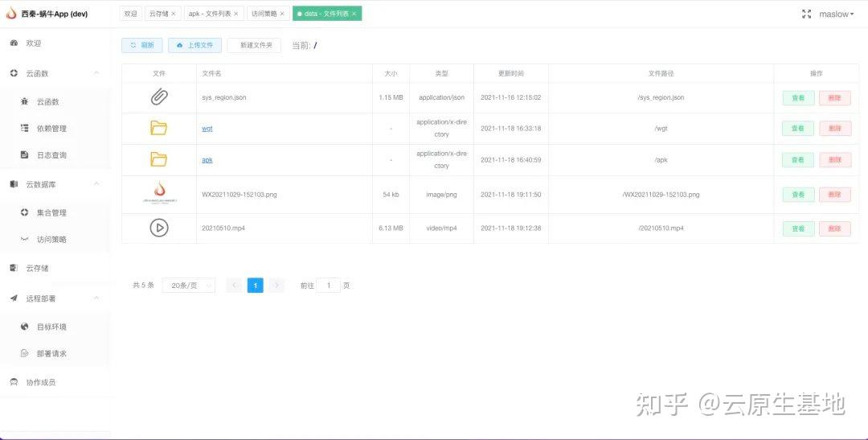
Task: Click the 前往 page number input field
Action: click(328, 286)
